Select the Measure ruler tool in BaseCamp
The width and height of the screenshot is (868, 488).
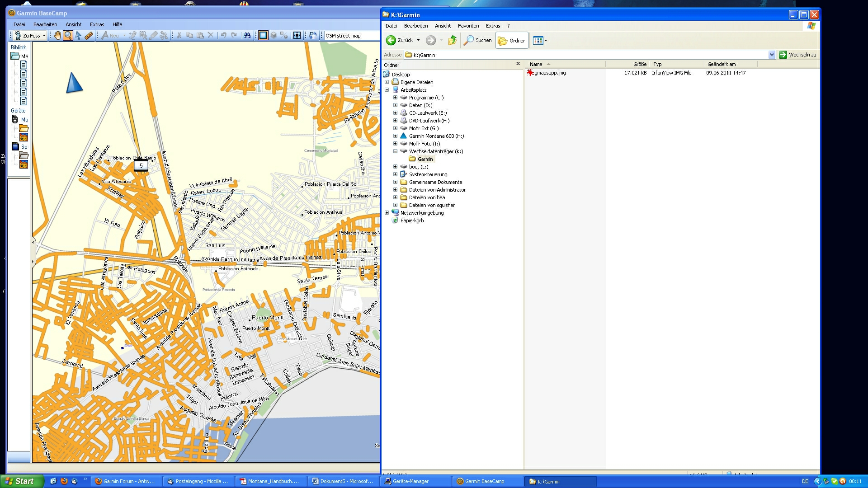click(x=89, y=36)
